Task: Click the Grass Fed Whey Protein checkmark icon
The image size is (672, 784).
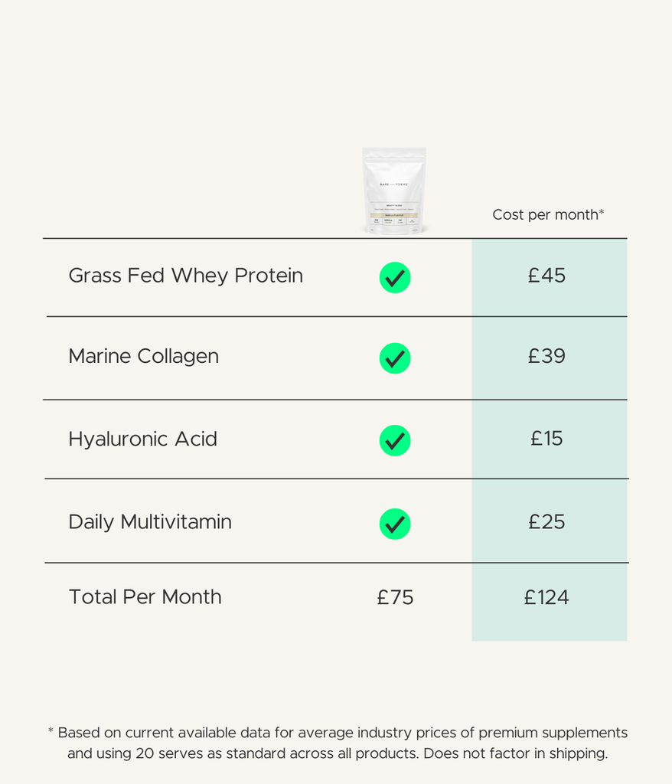Action: [x=395, y=277]
